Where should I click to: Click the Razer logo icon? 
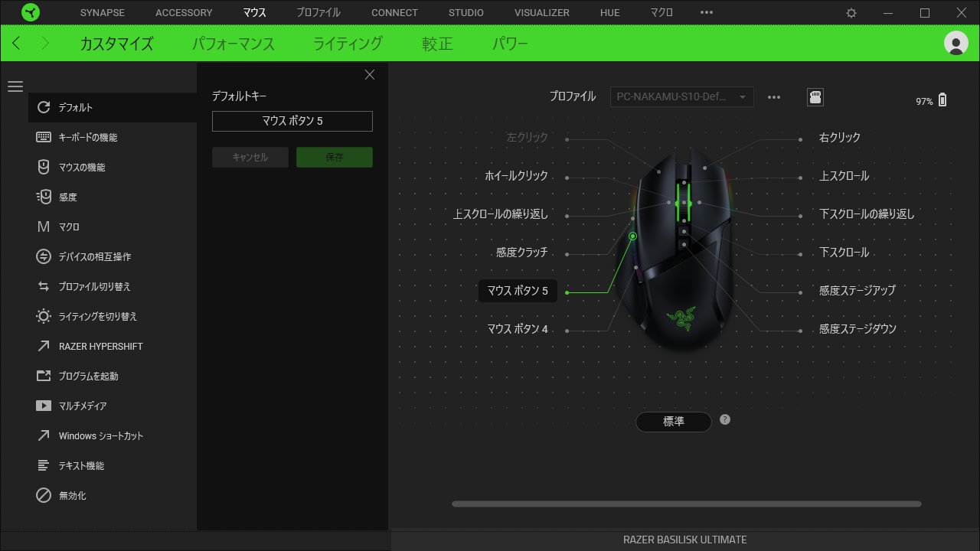31,12
